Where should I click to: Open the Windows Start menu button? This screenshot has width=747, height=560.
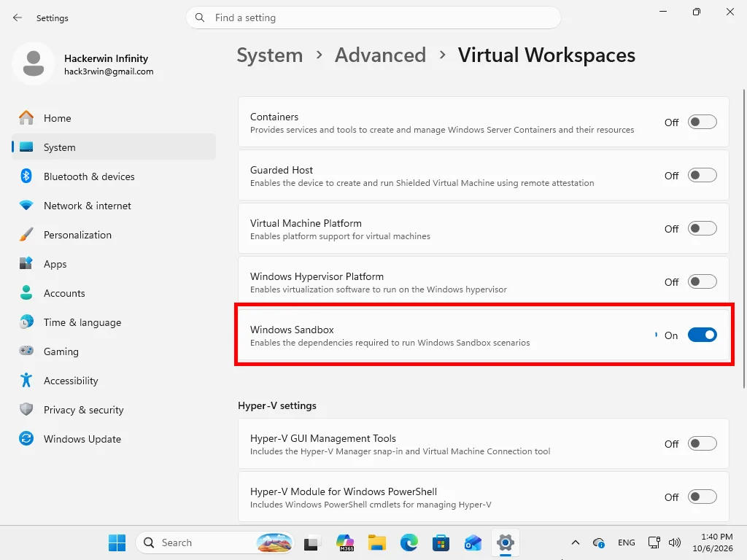(117, 542)
